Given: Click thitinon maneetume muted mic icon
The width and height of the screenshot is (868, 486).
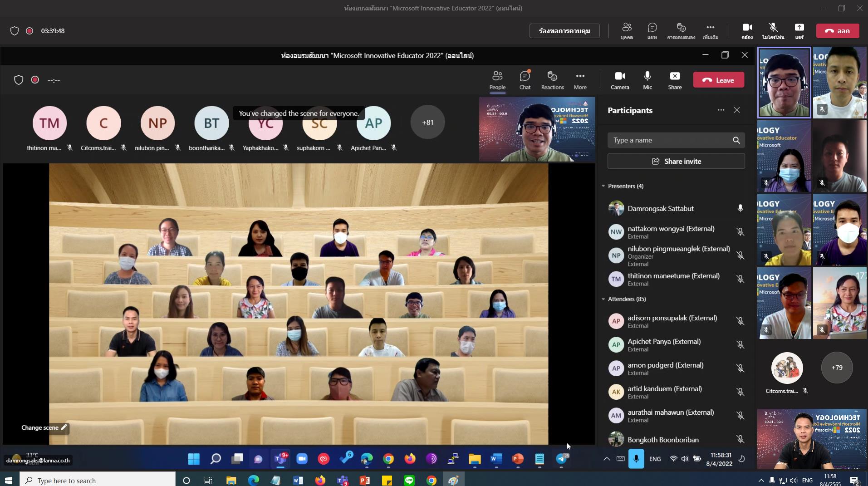Looking at the screenshot, I should [x=740, y=279].
